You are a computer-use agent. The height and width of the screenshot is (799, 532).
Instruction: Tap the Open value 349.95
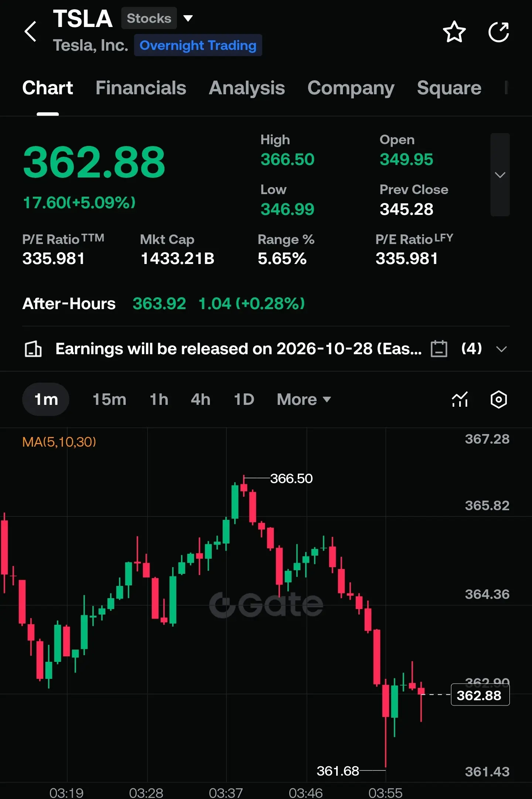tap(406, 159)
